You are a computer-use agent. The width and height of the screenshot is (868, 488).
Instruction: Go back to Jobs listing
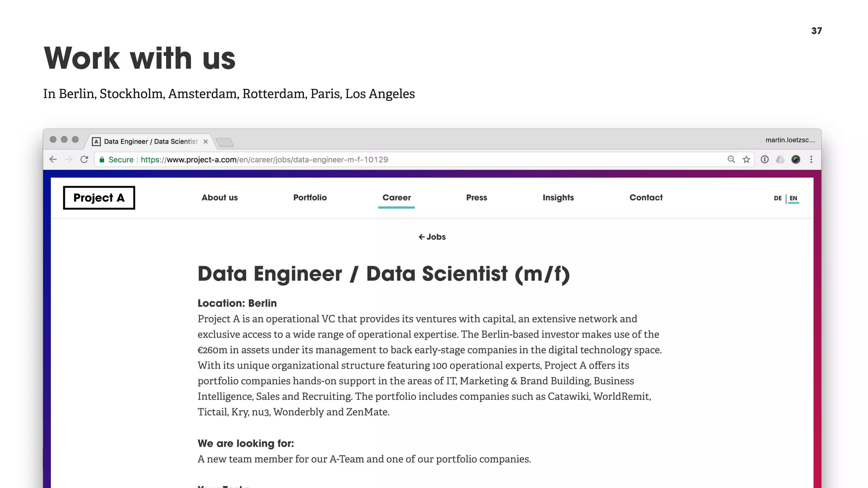[432, 237]
